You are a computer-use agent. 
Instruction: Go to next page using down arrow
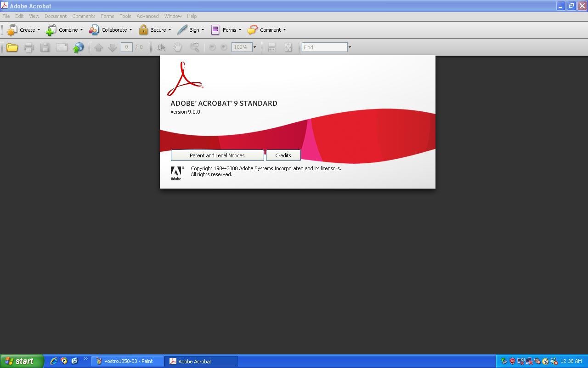(x=112, y=47)
